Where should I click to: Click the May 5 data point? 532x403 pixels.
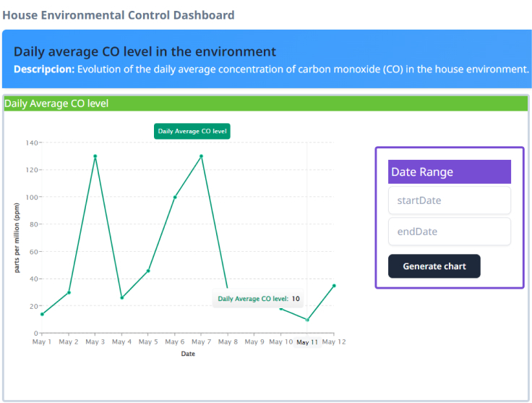click(x=148, y=271)
